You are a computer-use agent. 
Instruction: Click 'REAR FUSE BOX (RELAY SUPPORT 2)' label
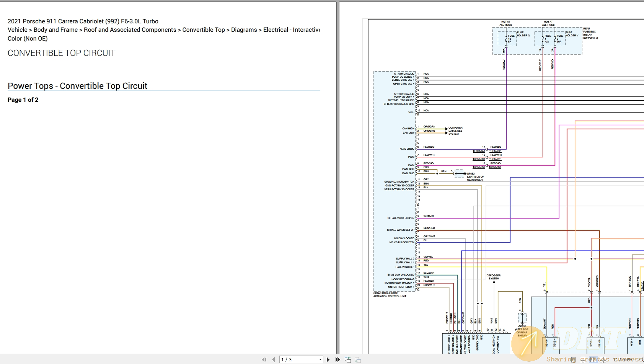(590, 33)
